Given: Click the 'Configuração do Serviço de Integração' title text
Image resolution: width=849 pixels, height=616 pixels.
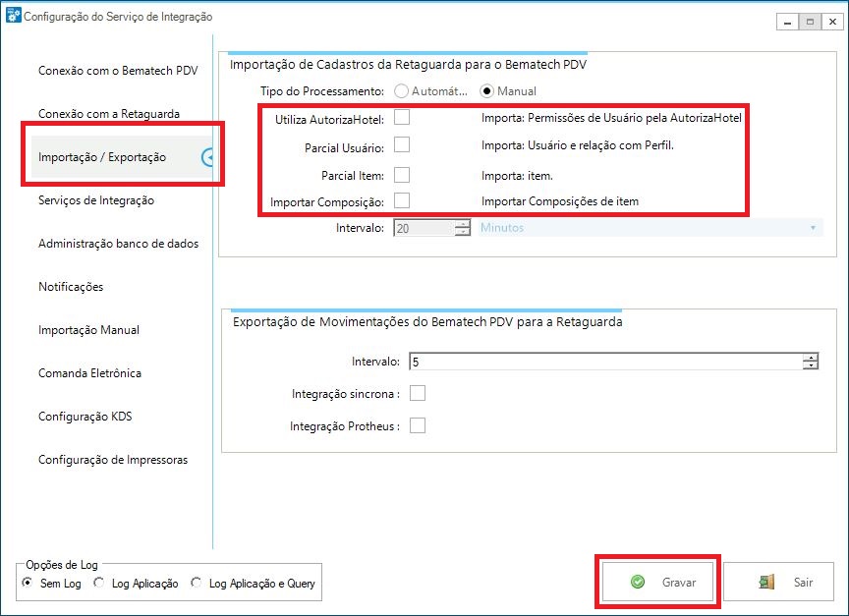Looking at the screenshot, I should pyautogui.click(x=118, y=17).
